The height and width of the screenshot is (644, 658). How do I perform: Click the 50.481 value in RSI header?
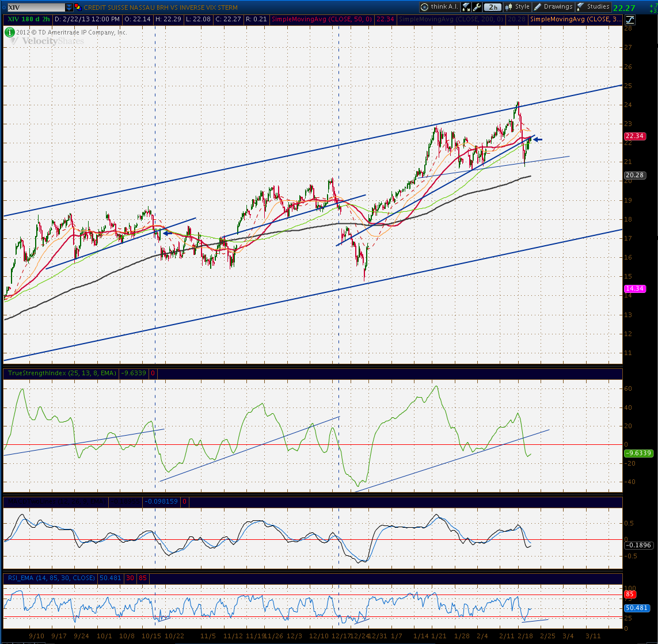(x=110, y=578)
